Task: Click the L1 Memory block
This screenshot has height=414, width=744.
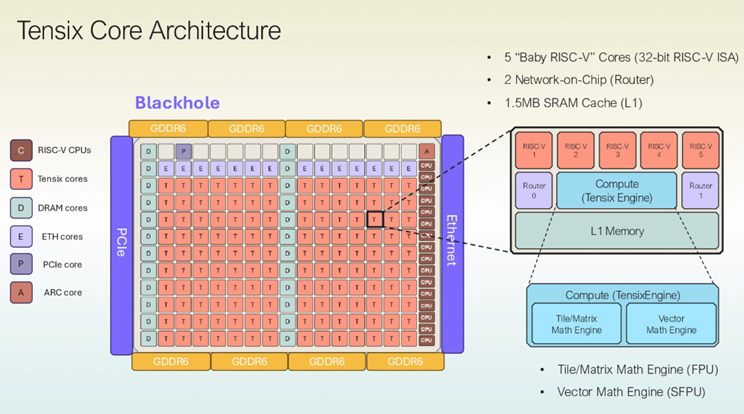Action: point(617,231)
